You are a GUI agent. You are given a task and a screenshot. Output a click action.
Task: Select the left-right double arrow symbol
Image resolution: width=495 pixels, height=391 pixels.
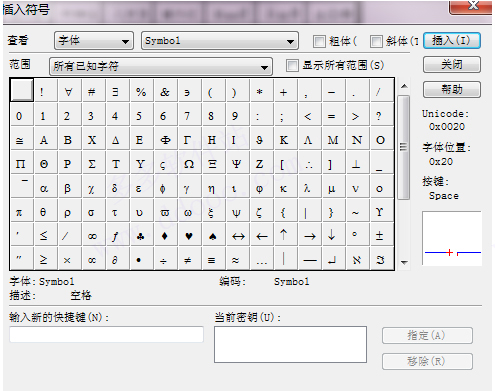click(x=238, y=236)
